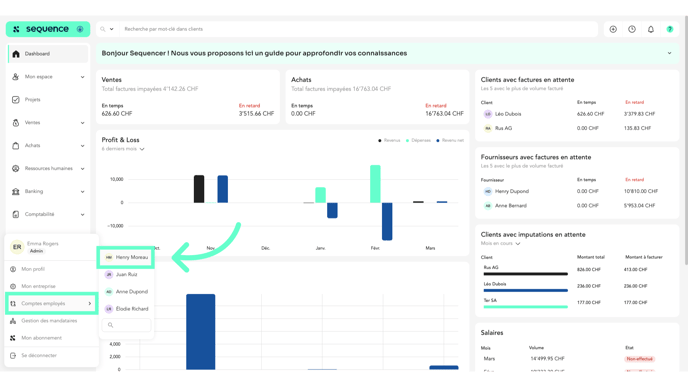The height and width of the screenshot is (387, 688).
Task: Expand the Achats sidebar chevron
Action: click(82, 146)
